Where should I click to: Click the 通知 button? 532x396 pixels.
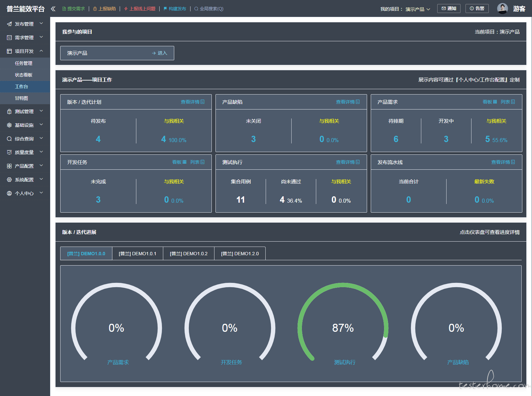[449, 9]
